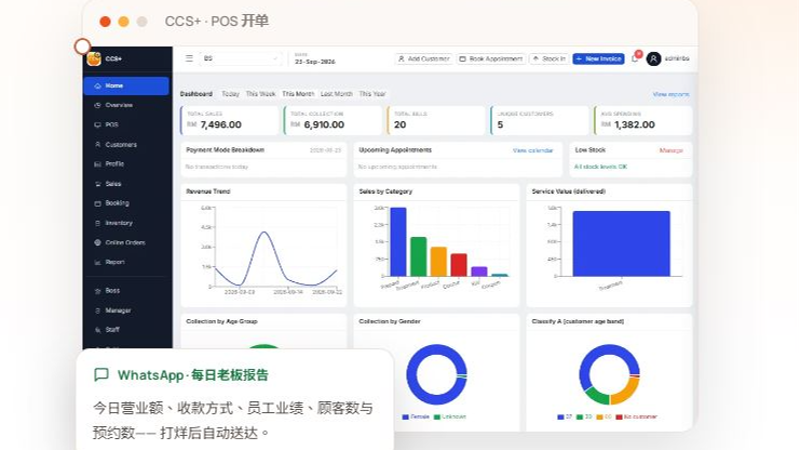Click the red No customer legend swatch

[x=619, y=417]
